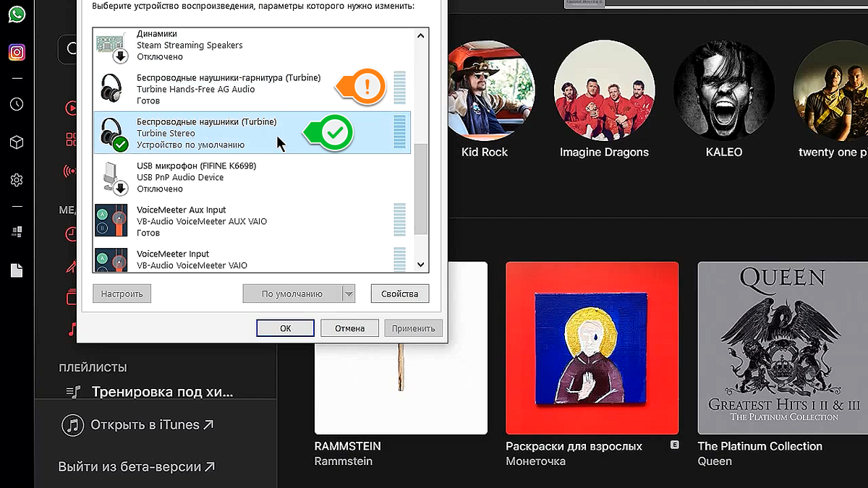Open twenty one pilots artist photo
This screenshot has height=488, width=868.
(x=831, y=90)
